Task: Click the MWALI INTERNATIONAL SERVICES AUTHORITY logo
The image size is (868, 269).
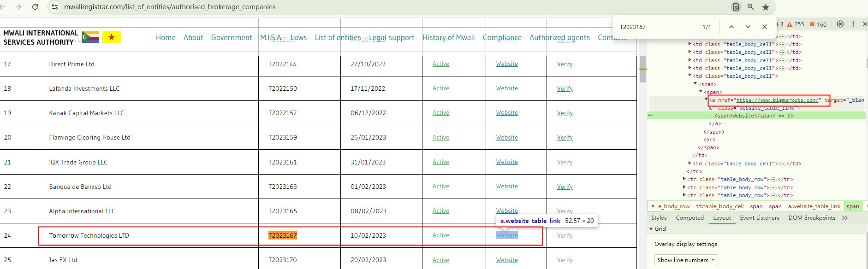Action: [41, 37]
